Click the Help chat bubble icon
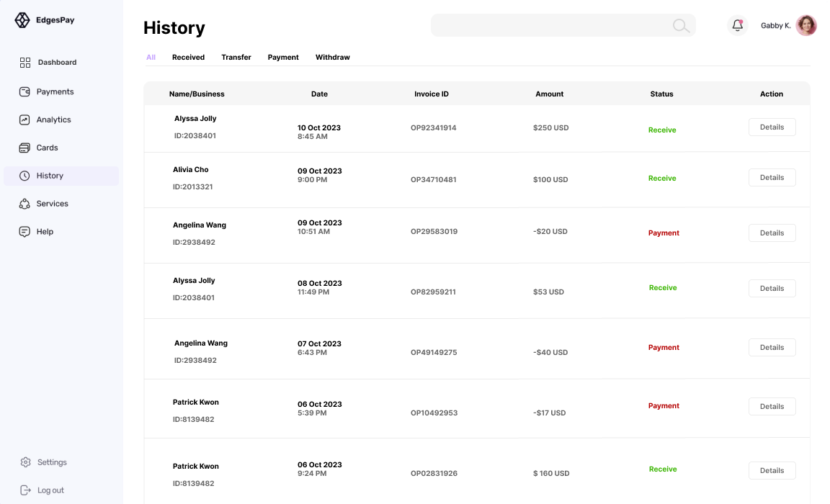 click(24, 232)
